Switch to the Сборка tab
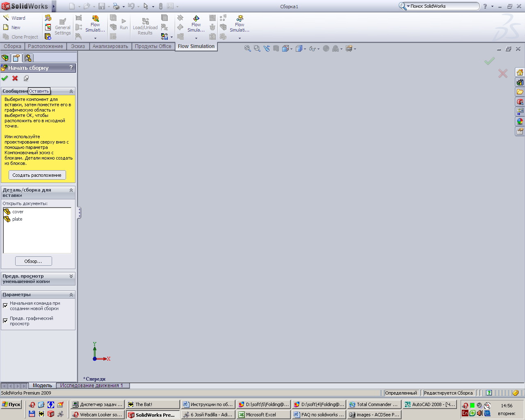 pos(12,46)
